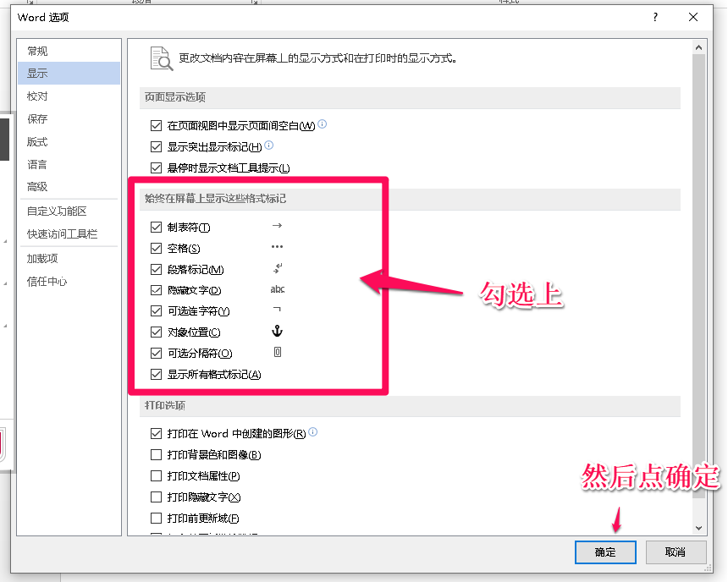Uncheck 空格(S) checkbox
This screenshot has height=582, width=728.
tap(156, 249)
